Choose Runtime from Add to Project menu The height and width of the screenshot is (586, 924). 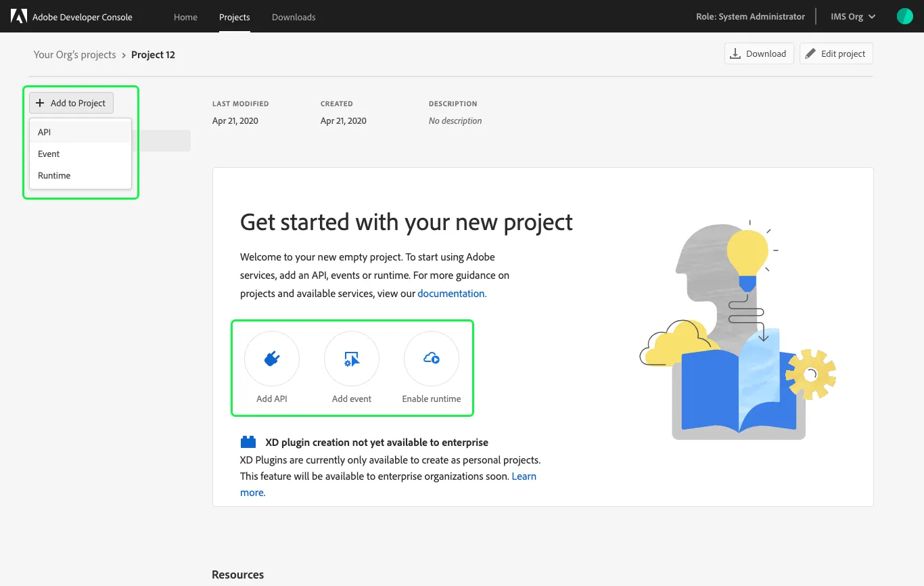pyautogui.click(x=80, y=175)
